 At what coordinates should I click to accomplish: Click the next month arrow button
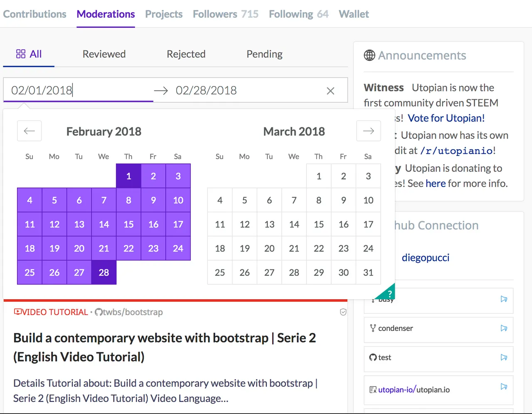369,131
